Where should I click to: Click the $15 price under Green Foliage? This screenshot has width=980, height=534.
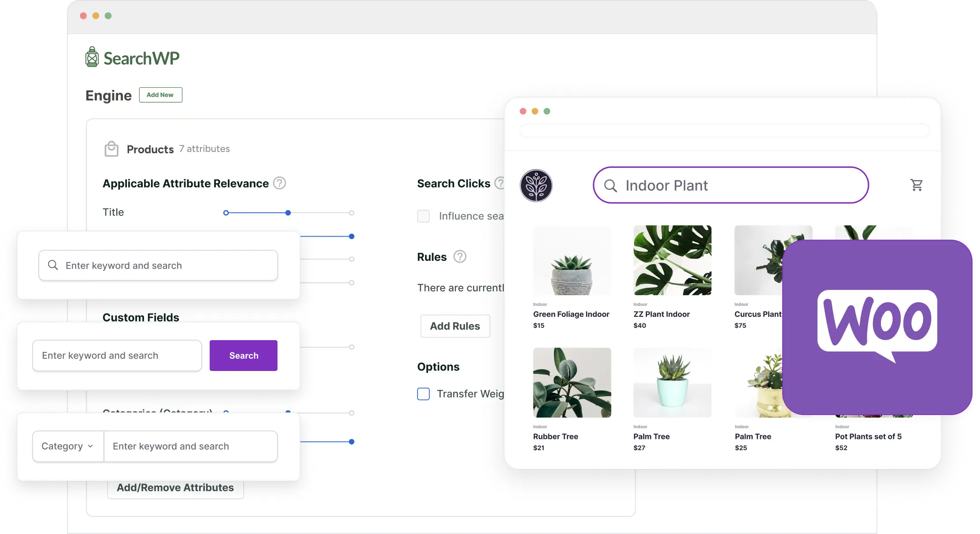click(539, 326)
